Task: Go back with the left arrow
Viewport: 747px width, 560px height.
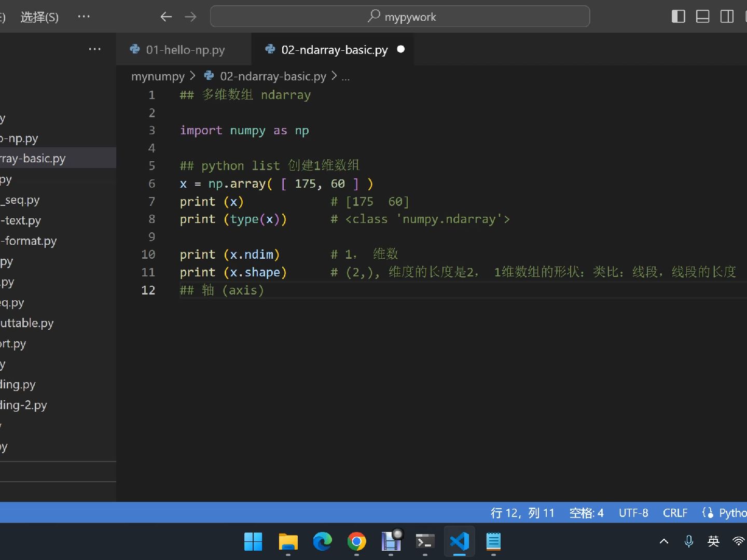Action: click(166, 17)
